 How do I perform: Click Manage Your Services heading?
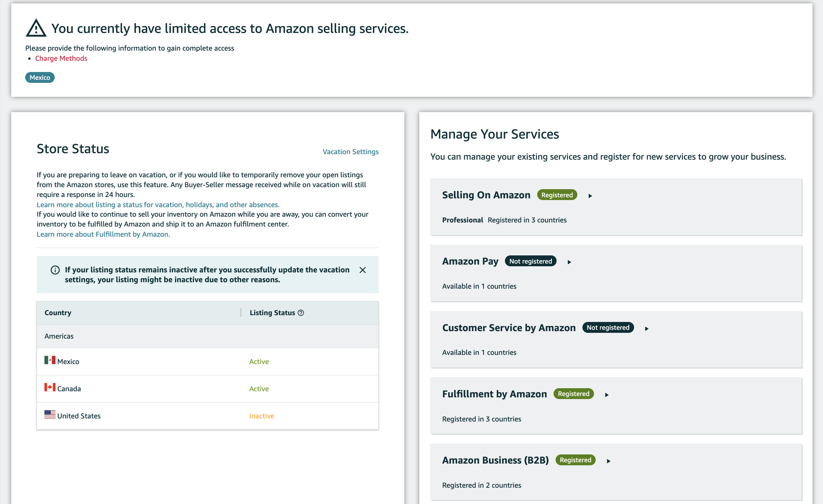click(x=494, y=134)
